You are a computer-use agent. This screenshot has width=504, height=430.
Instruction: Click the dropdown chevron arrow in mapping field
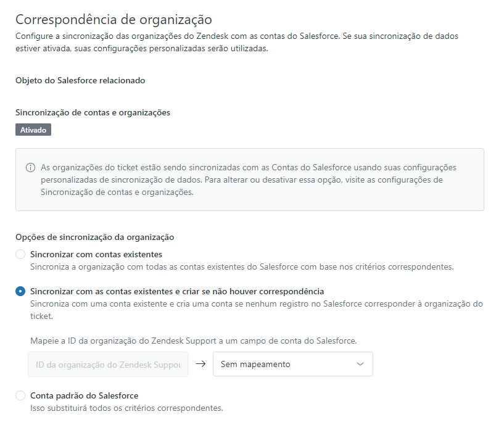click(360, 364)
